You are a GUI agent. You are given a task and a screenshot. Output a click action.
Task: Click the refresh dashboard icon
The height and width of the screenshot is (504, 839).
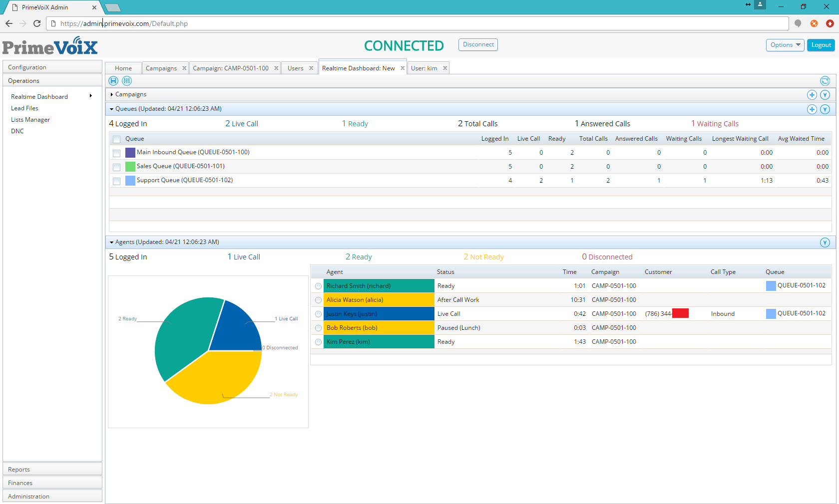[x=825, y=81]
